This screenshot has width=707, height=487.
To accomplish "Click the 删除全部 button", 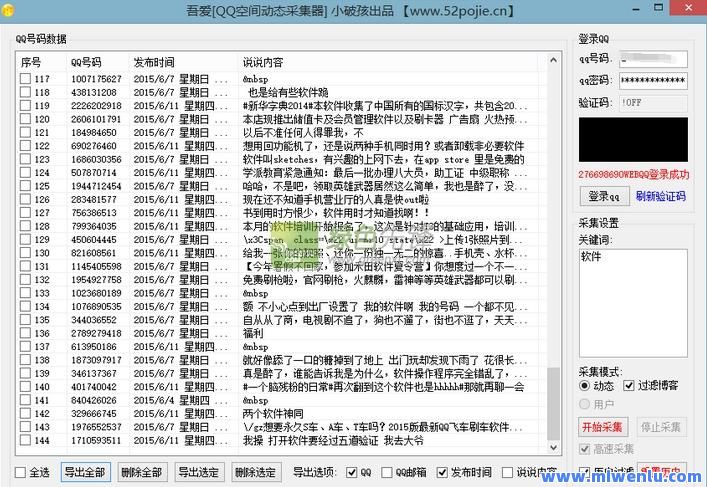I will (x=141, y=472).
